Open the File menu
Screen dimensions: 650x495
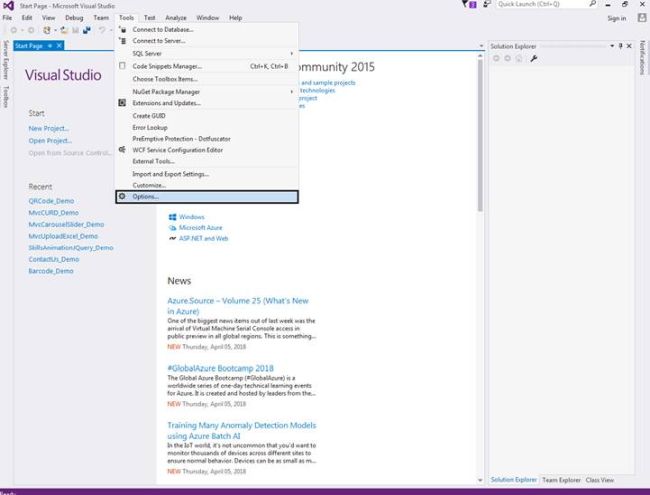click(7, 18)
